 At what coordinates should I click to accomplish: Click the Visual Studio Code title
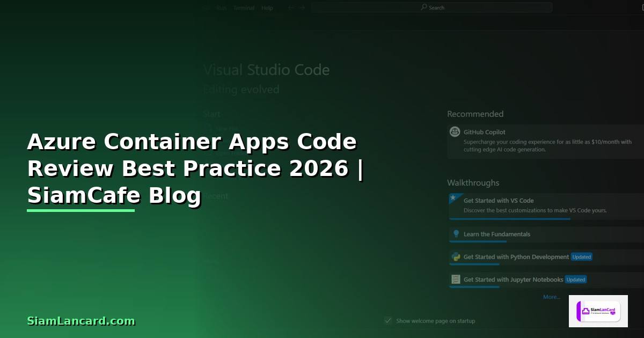pyautogui.click(x=266, y=70)
